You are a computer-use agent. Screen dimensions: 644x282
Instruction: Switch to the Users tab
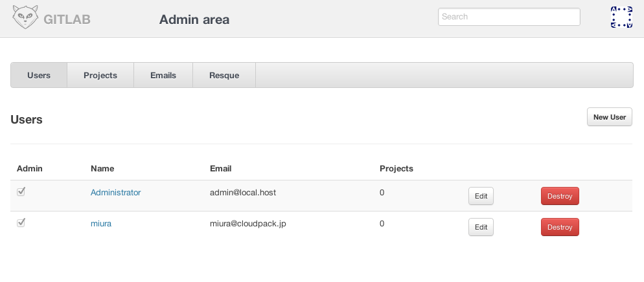pos(39,75)
